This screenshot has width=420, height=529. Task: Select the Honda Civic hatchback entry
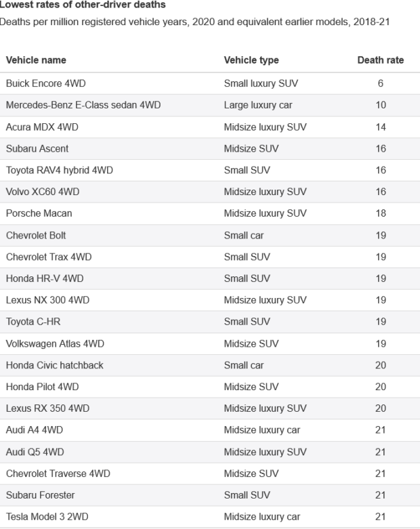(55, 365)
